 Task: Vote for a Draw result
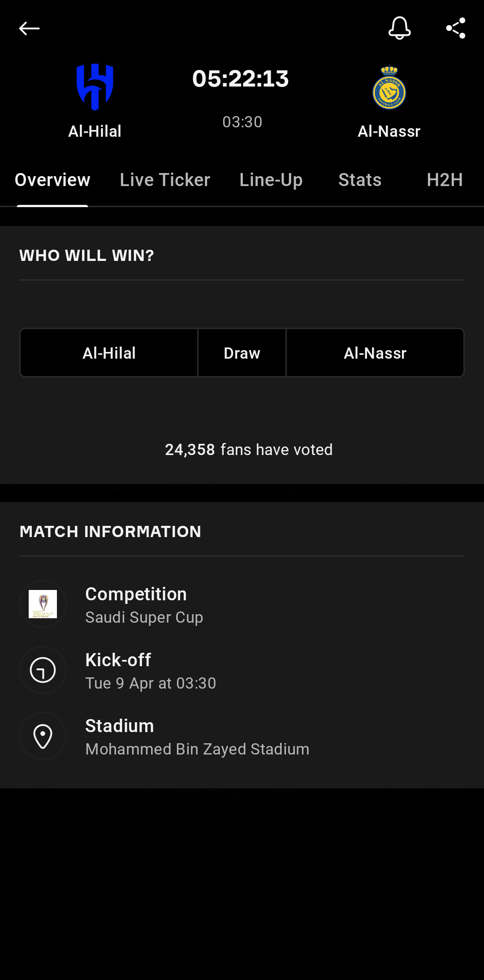[242, 353]
